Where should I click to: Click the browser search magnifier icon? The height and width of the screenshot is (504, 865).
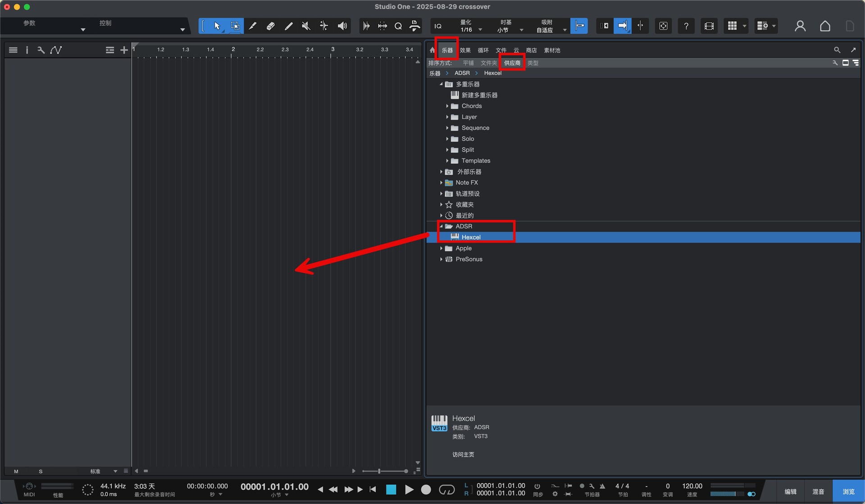point(837,50)
